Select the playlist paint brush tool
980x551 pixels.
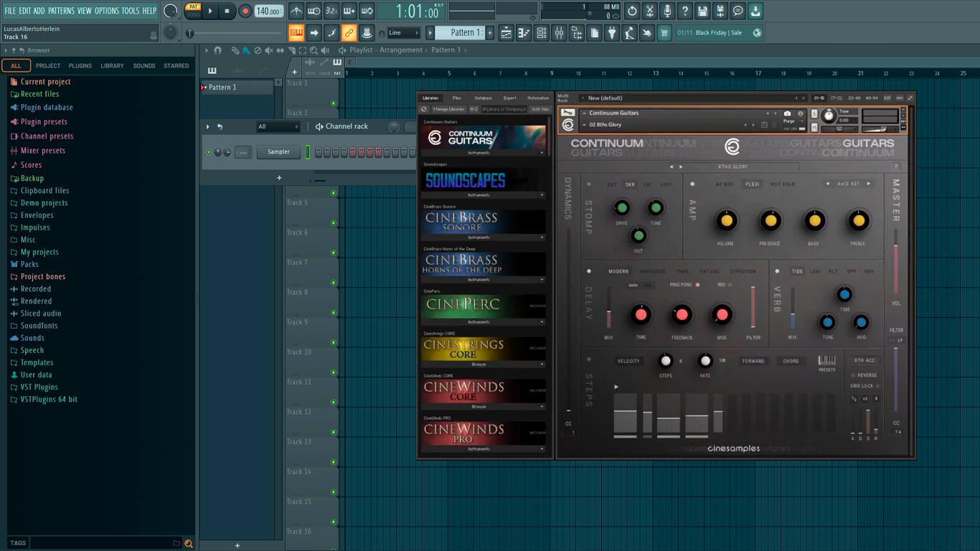click(x=246, y=51)
